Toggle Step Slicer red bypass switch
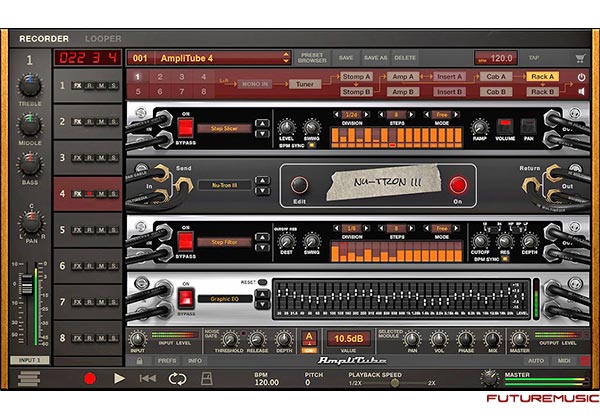Viewport: 600px width, 420px height. click(x=186, y=128)
